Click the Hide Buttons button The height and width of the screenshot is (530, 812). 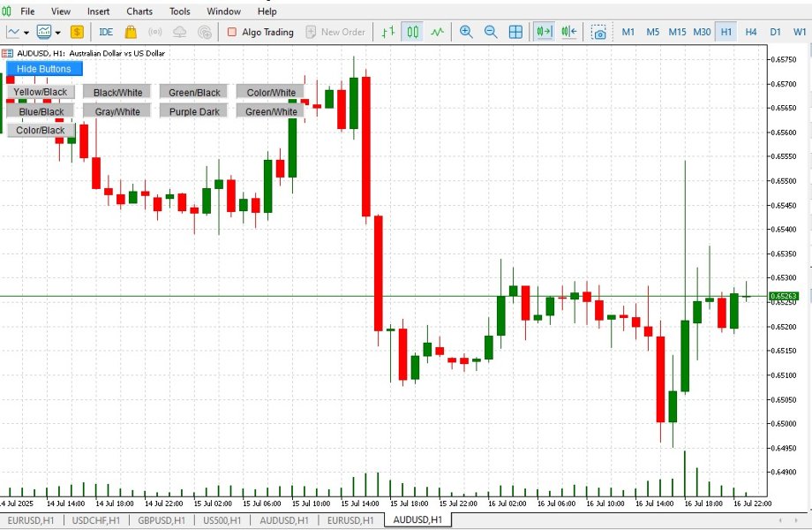click(44, 69)
